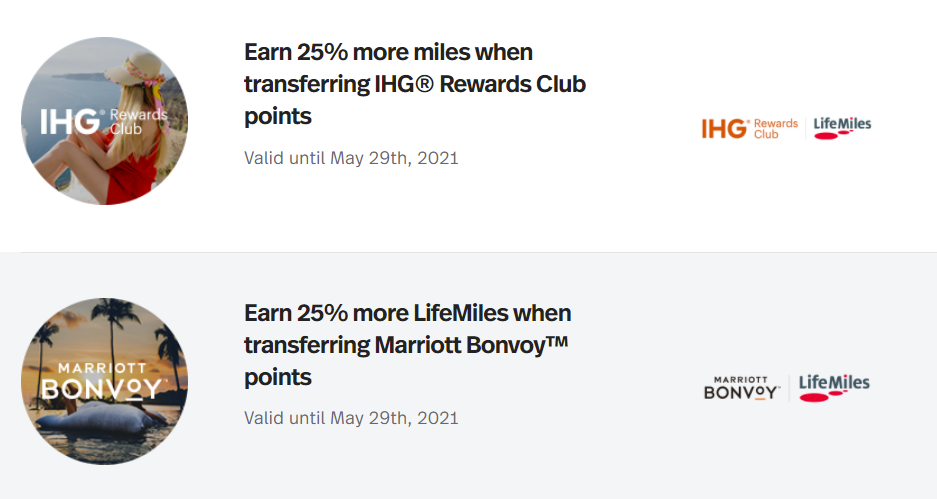937x499 pixels.
Task: Click the LifeMiles logo beside the Bonvoy logo
Action: [834, 387]
